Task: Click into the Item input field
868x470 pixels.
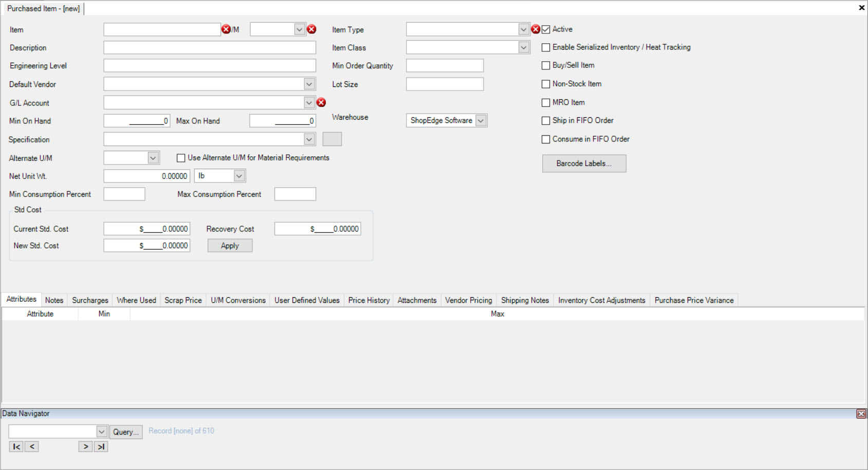Action: (x=162, y=29)
